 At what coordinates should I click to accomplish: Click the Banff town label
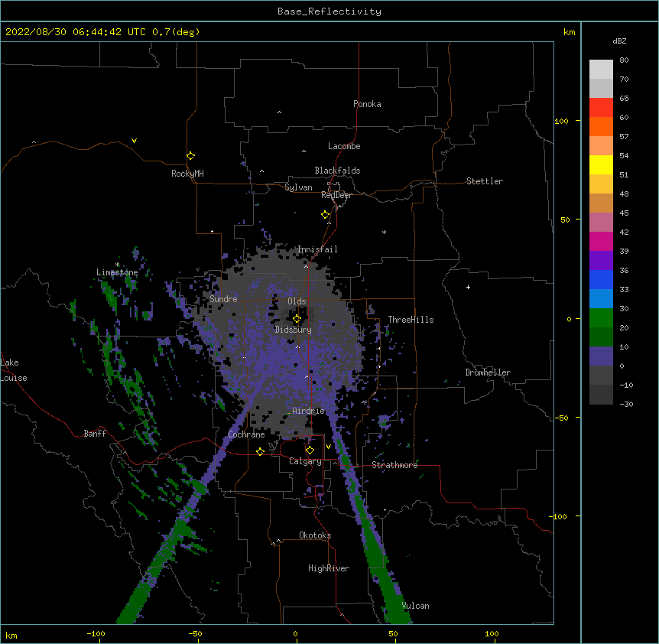point(95,434)
